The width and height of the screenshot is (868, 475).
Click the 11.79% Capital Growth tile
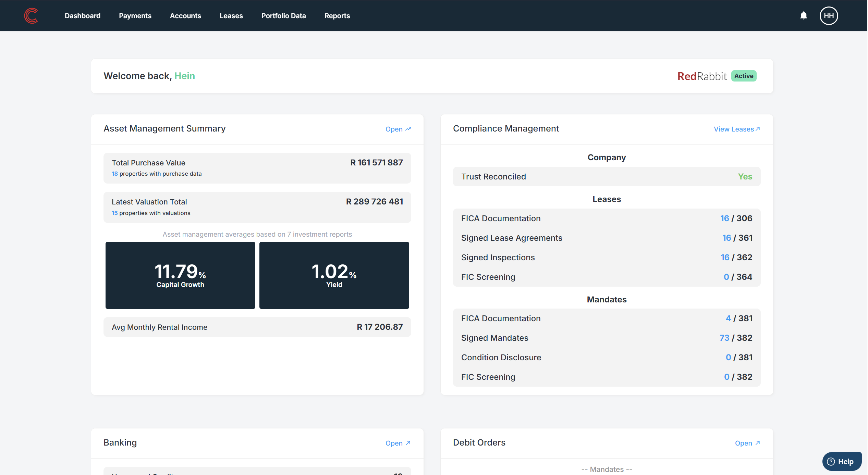point(180,275)
